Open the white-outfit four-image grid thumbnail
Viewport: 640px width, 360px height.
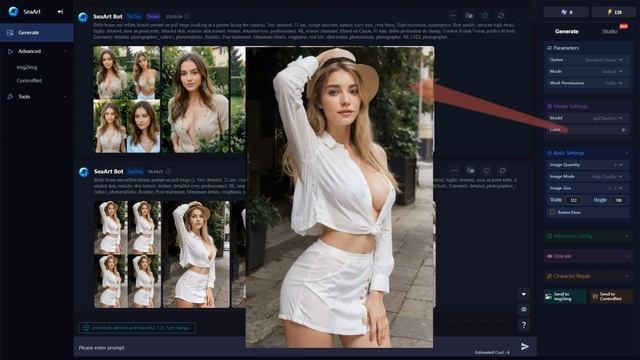pos(128,254)
